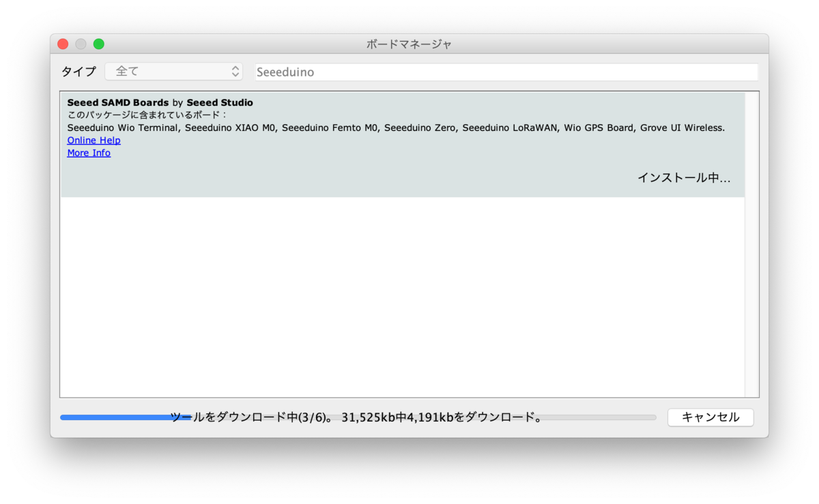Click the up-down chevron on the type selector
Screen dimensions: 819x504
coord(235,71)
